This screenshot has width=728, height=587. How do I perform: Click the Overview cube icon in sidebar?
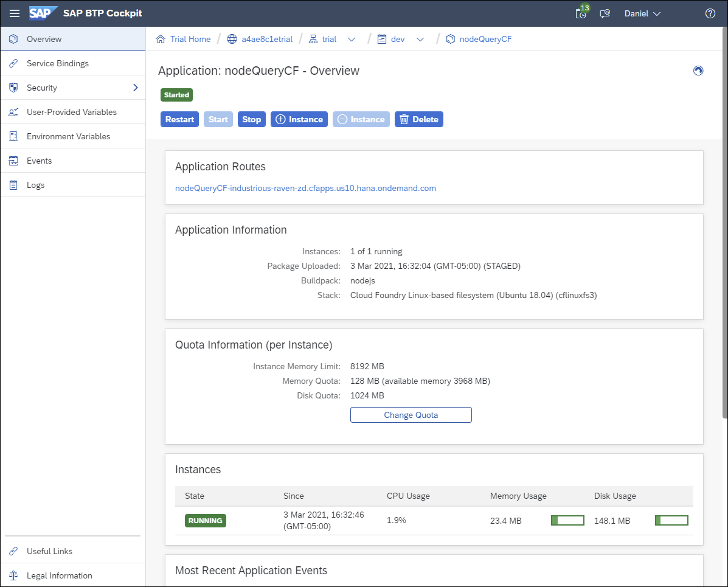coord(13,39)
